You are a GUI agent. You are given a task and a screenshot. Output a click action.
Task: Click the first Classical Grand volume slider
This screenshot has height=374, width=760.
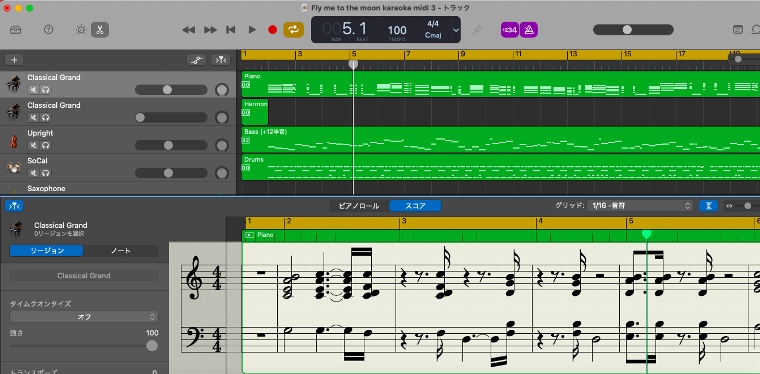[x=171, y=90]
